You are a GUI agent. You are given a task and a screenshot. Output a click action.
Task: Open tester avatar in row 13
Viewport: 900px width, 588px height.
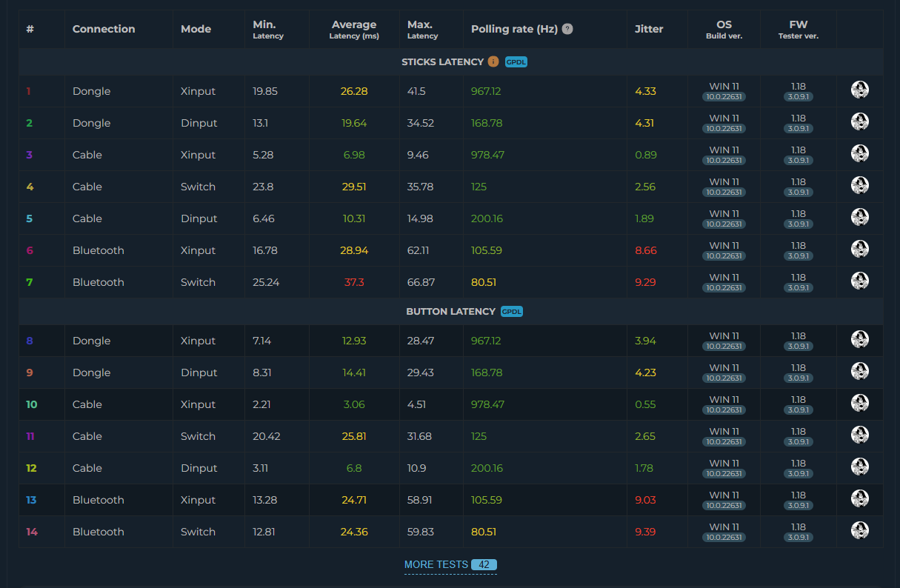click(x=860, y=499)
